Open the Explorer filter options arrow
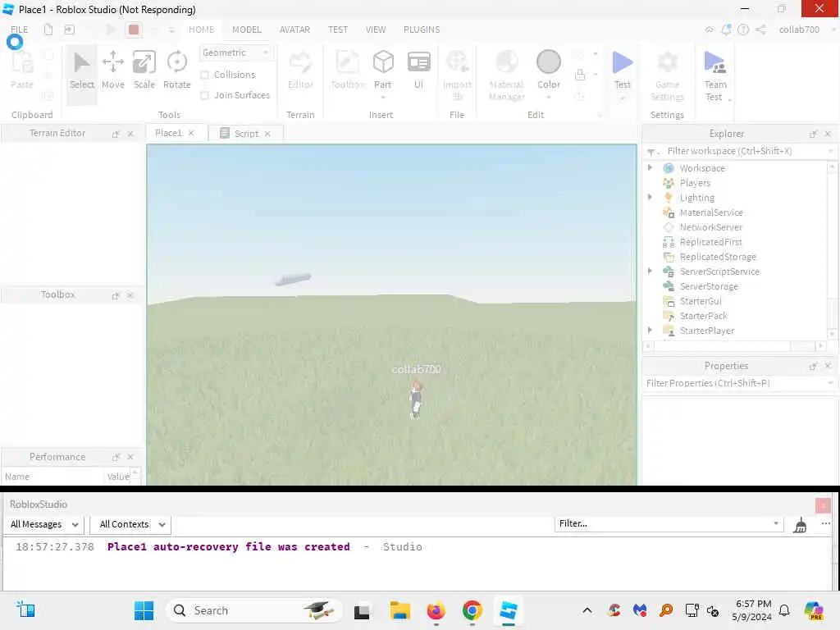This screenshot has height=630, width=840. coord(830,151)
